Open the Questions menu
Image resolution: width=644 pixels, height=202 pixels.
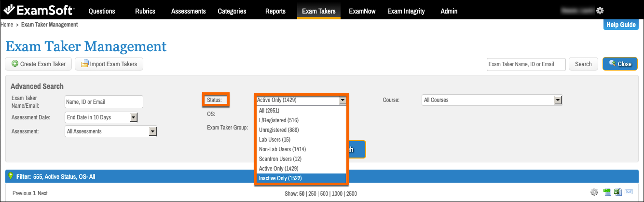coord(102,11)
